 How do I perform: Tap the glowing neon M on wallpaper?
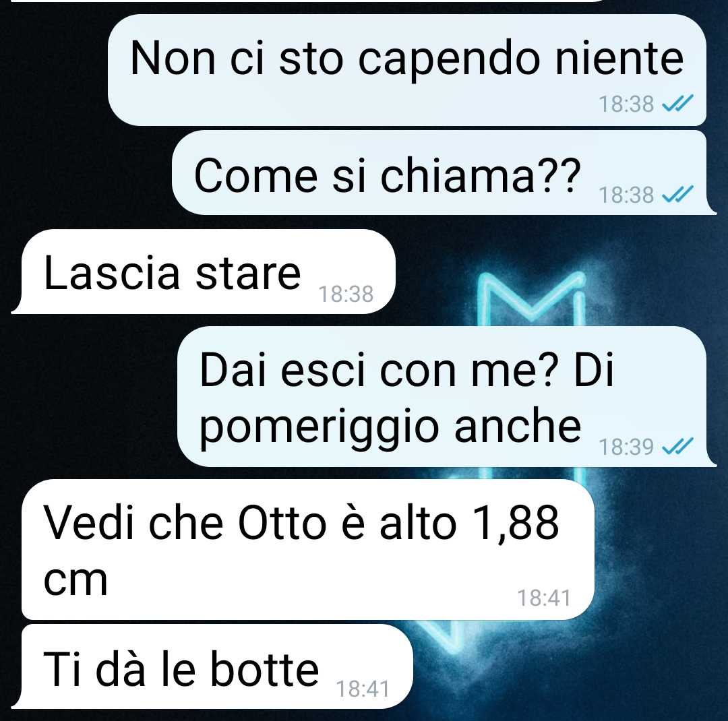tap(532, 299)
